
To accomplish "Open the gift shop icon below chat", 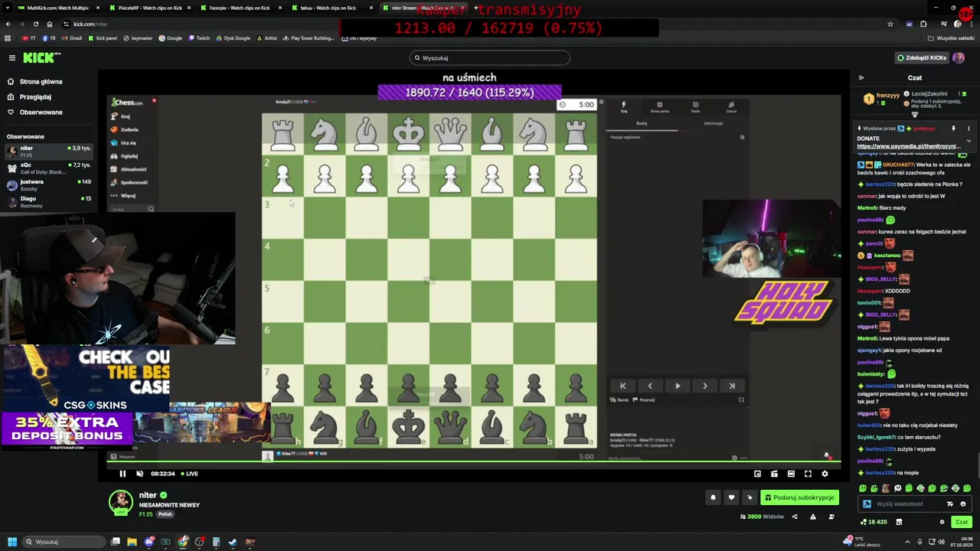I will [x=899, y=522].
